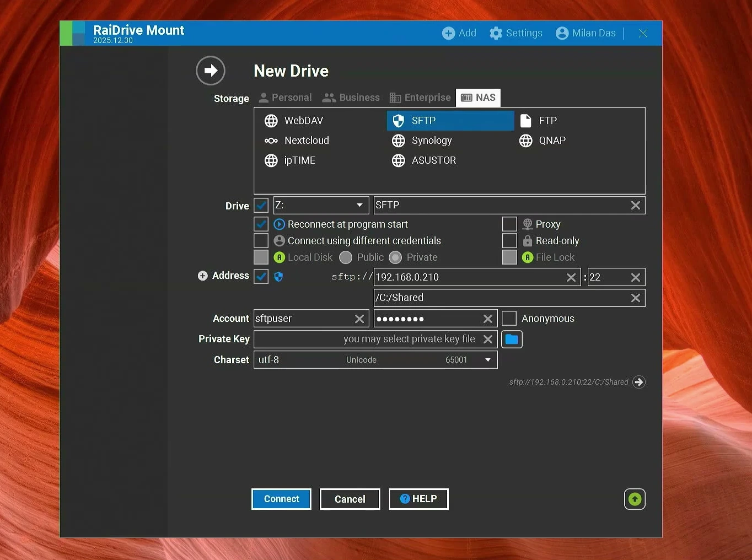
Task: Browse for private key file with folder icon
Action: pyautogui.click(x=512, y=340)
